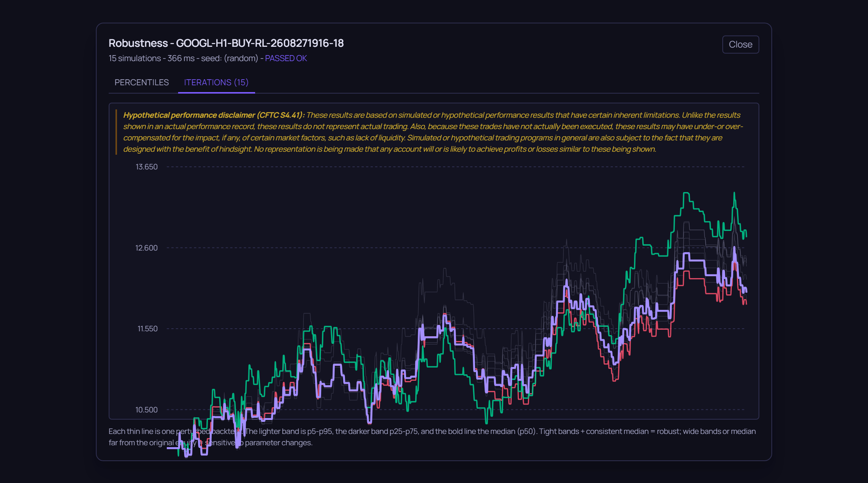The width and height of the screenshot is (868, 483).
Task: Switch to the PERCENTILES tab
Action: point(142,82)
